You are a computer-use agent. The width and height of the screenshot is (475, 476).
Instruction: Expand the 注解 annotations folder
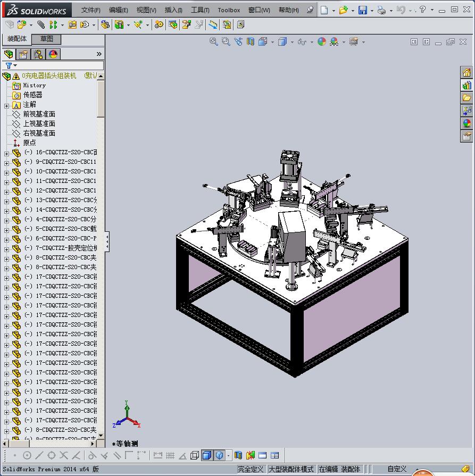pyautogui.click(x=6, y=106)
